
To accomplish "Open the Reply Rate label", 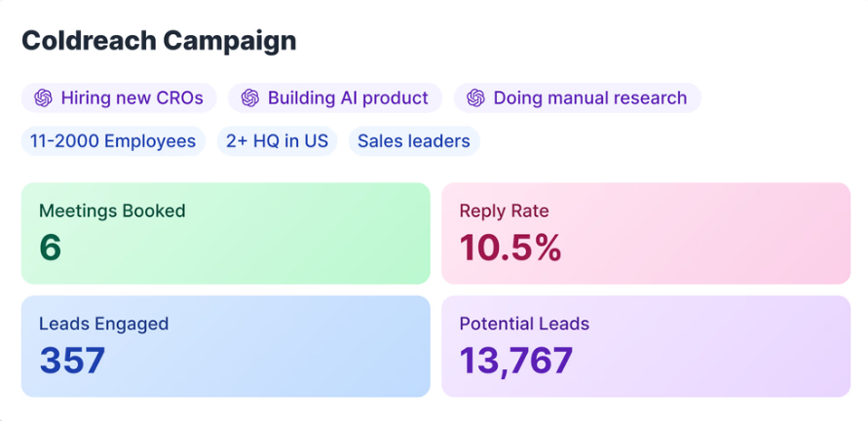I will (504, 211).
